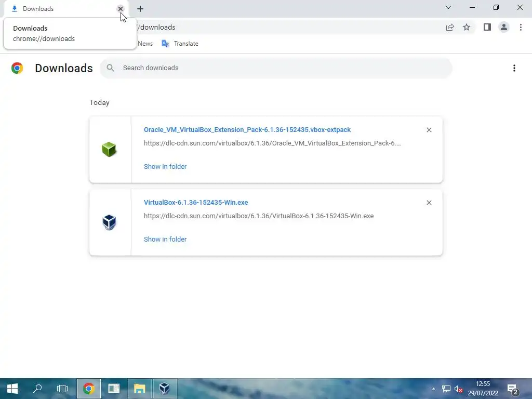Toggle the side panel icon

487,27
